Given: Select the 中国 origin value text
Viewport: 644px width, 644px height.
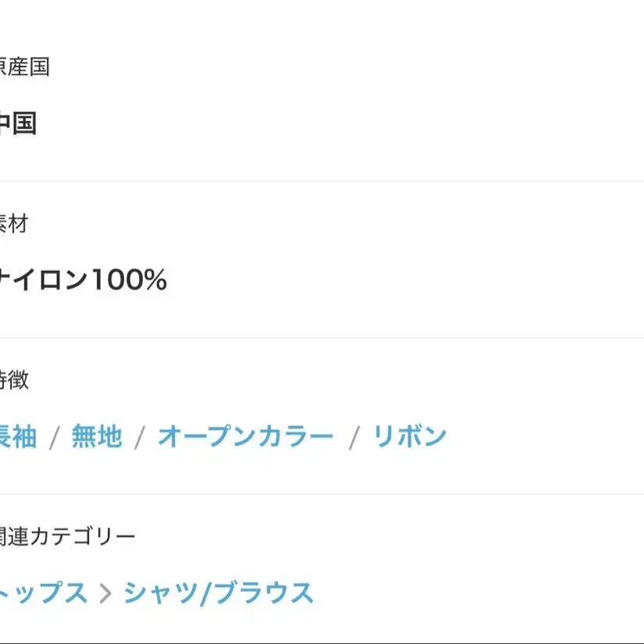Looking at the screenshot, I should [18, 123].
